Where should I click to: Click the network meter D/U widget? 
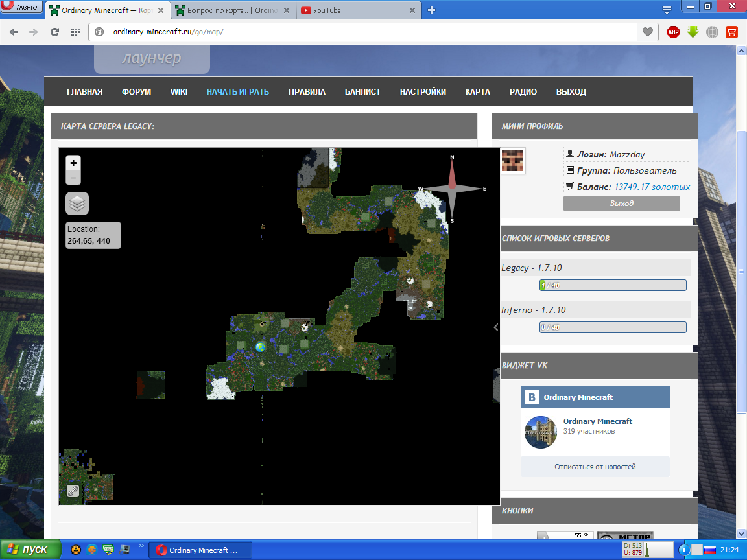[x=647, y=550]
